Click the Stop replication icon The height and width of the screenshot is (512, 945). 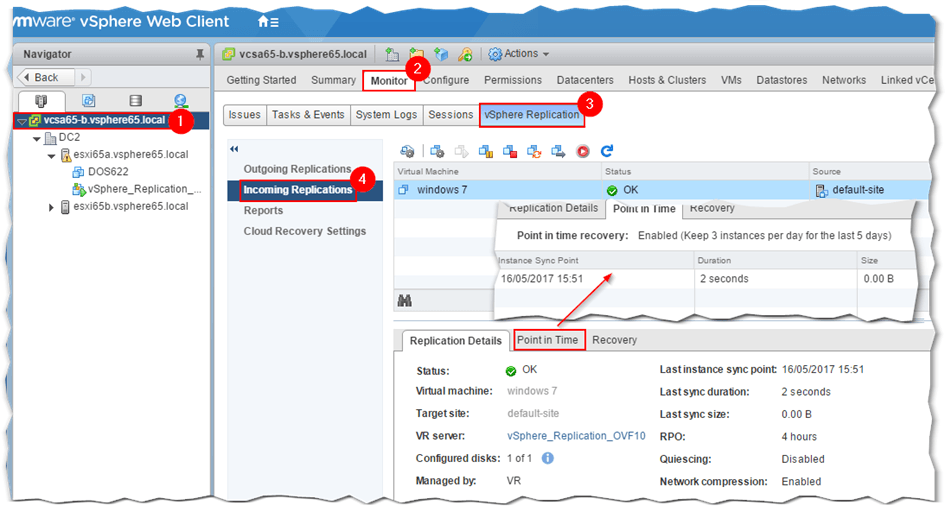pos(510,151)
